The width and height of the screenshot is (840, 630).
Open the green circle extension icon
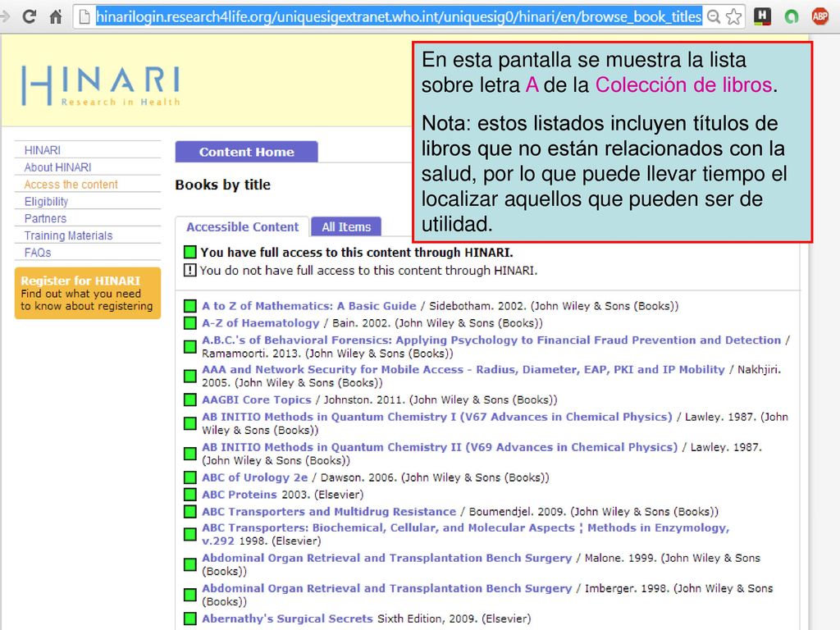792,16
